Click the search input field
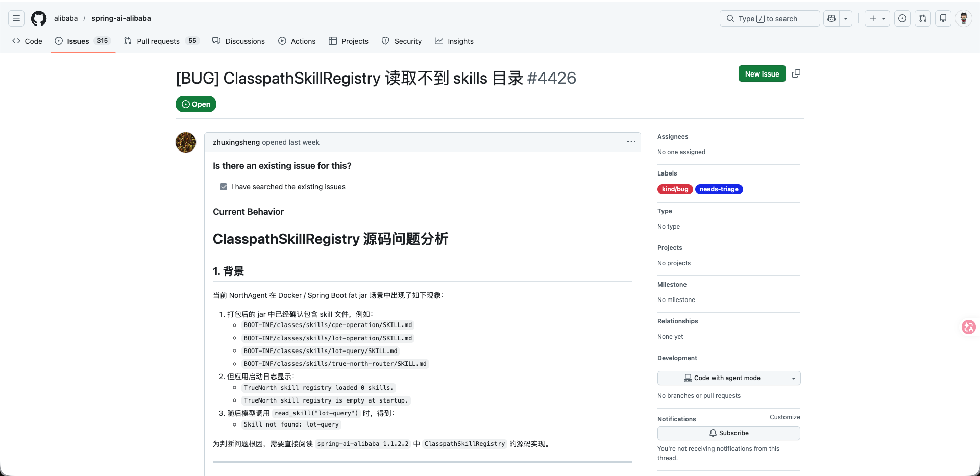The width and height of the screenshot is (980, 476). tap(769, 19)
